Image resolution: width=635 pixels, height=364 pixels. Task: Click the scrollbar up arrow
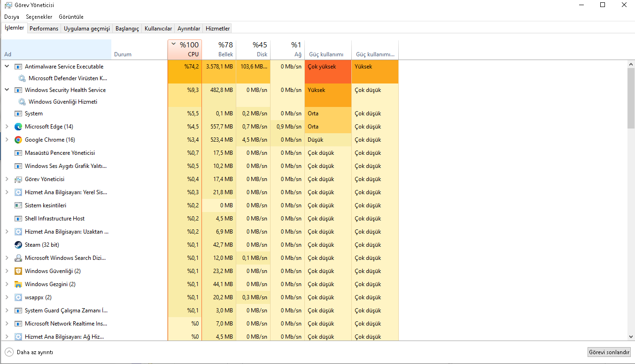[x=631, y=64]
